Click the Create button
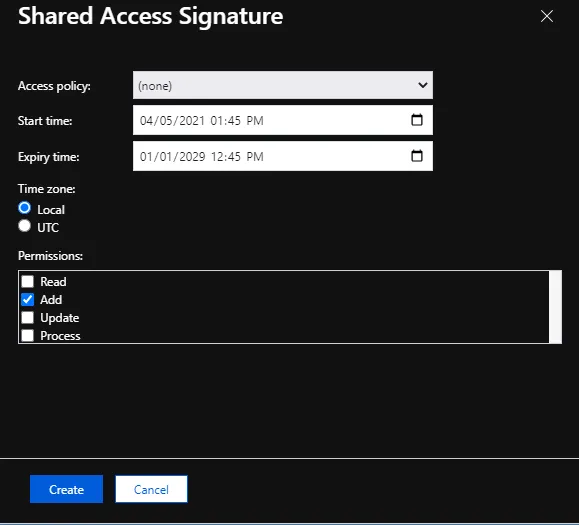 click(x=66, y=489)
